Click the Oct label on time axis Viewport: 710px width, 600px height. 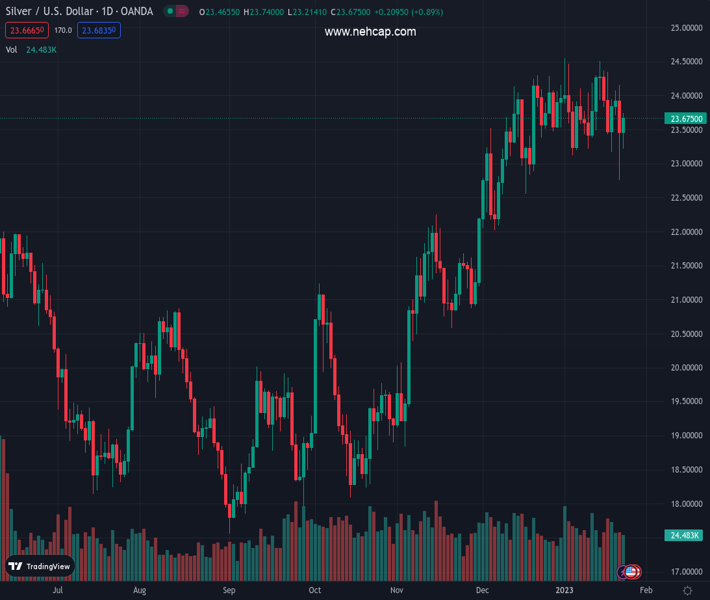[315, 591]
